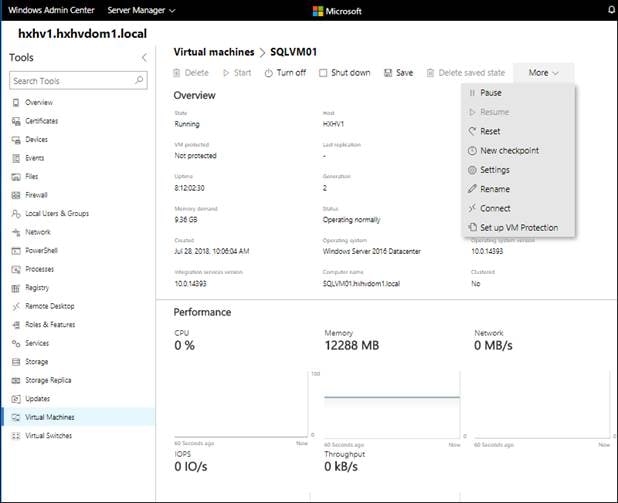Choose Reset from the More menu
Viewport: 618px width, 503px height.
(x=518, y=132)
